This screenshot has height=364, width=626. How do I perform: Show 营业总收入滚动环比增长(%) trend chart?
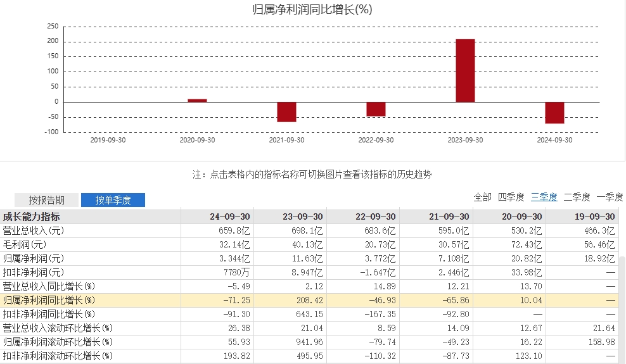click(58, 328)
